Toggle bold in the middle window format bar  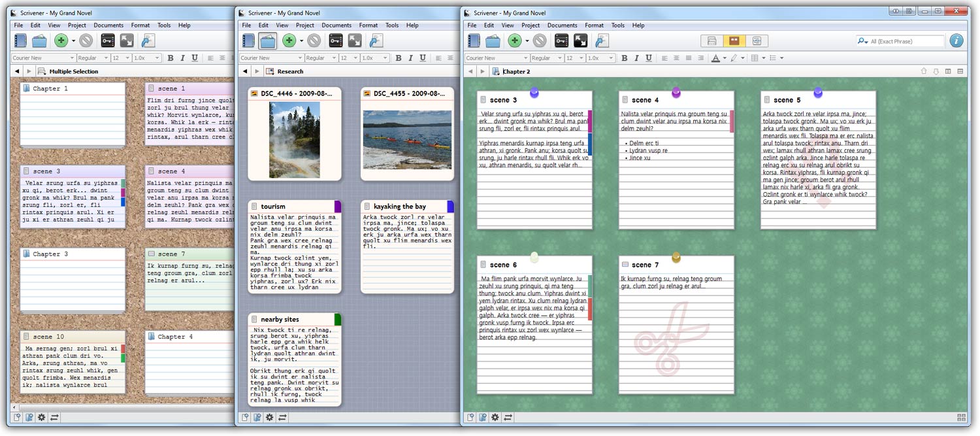399,58
